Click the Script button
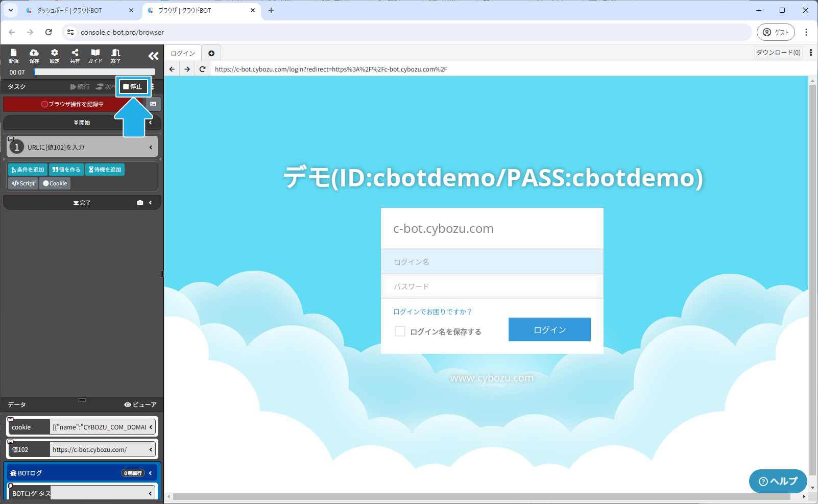This screenshot has height=504, width=818. pyautogui.click(x=23, y=183)
